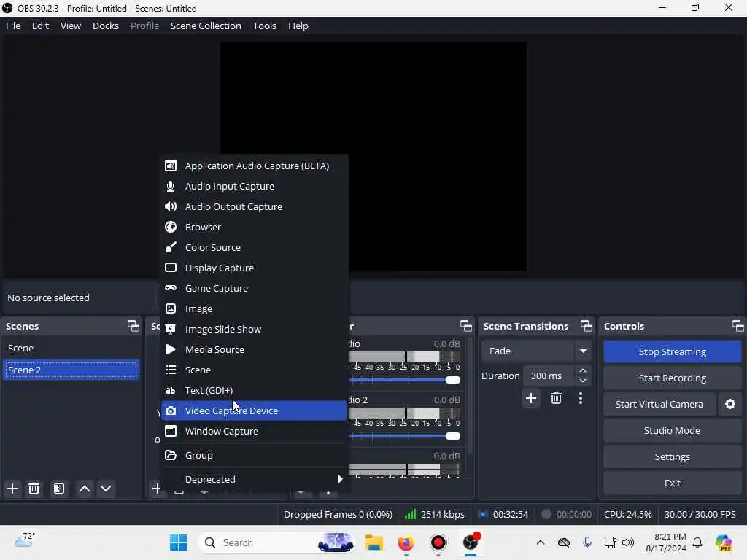Open notifications bell icon
Image resolution: width=747 pixels, height=560 pixels.
[x=697, y=542]
